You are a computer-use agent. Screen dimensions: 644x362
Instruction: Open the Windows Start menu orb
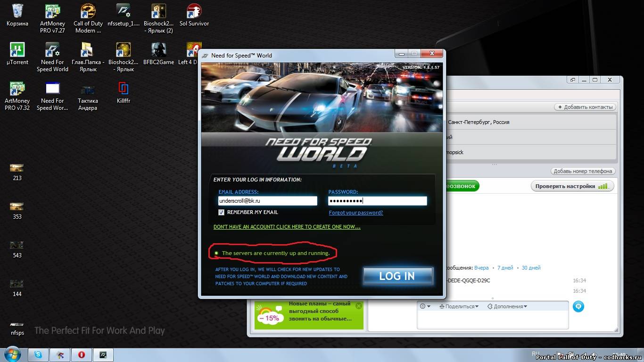tap(13, 354)
